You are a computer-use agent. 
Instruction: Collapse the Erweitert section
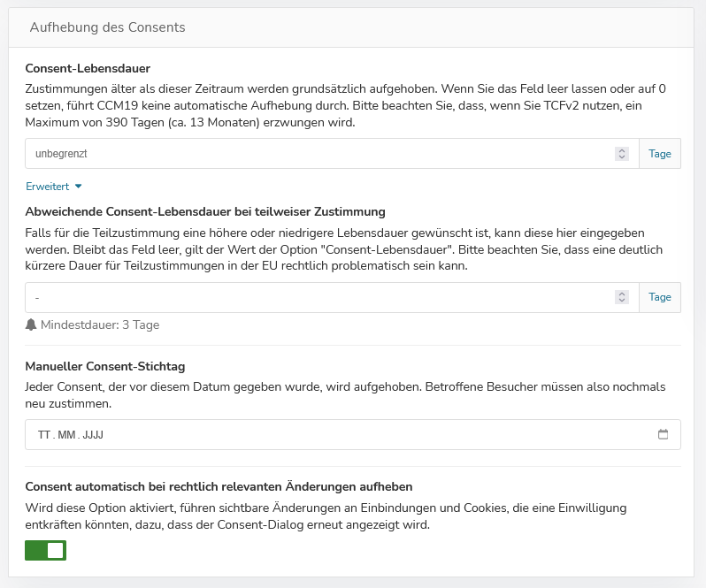pyautogui.click(x=53, y=187)
